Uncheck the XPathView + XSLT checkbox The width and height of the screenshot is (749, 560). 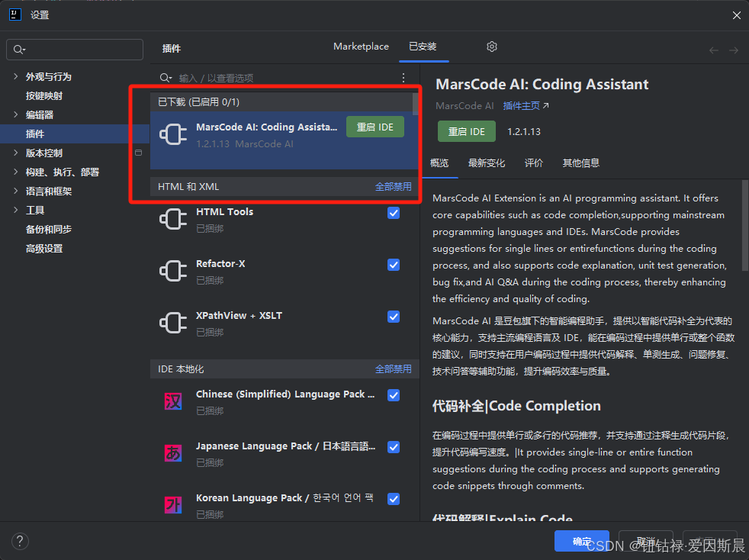394,317
